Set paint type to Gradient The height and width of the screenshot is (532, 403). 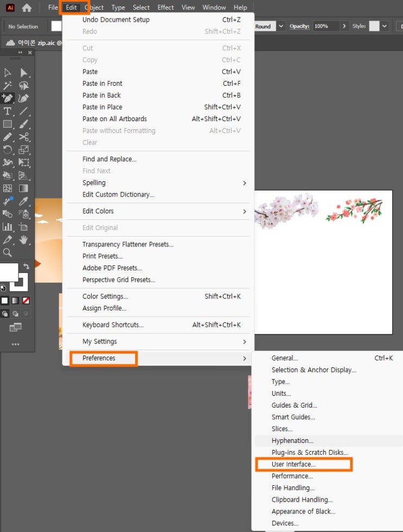point(15,301)
